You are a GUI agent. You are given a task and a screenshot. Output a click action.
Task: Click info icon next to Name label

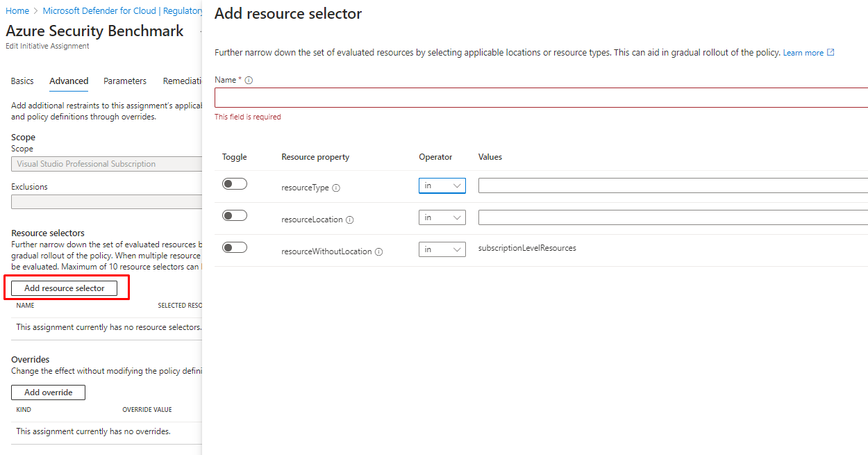tap(249, 80)
